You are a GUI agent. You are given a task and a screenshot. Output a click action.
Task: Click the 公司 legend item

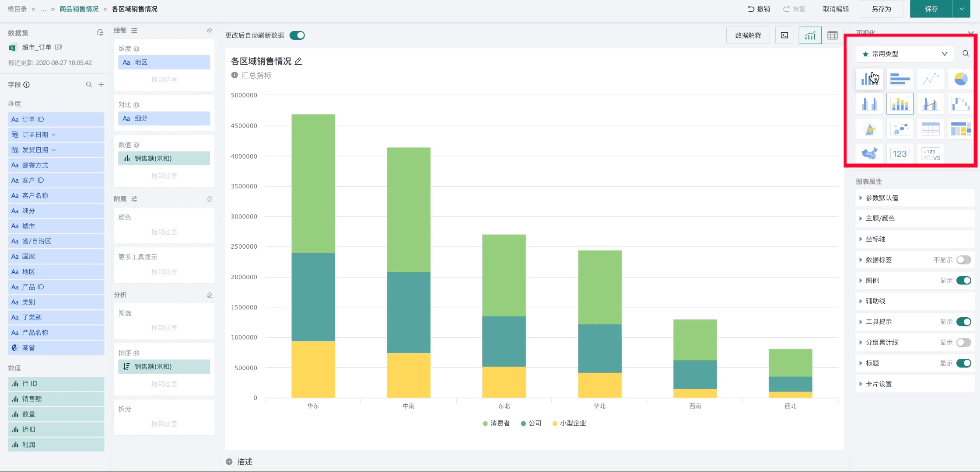click(x=531, y=423)
